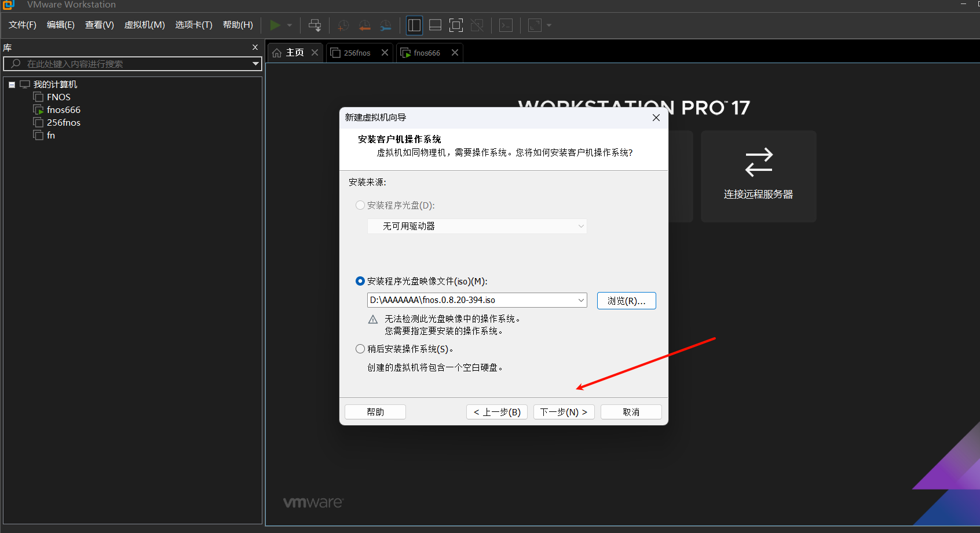Close the 库 library panel
The image size is (980, 533).
pos(255,48)
